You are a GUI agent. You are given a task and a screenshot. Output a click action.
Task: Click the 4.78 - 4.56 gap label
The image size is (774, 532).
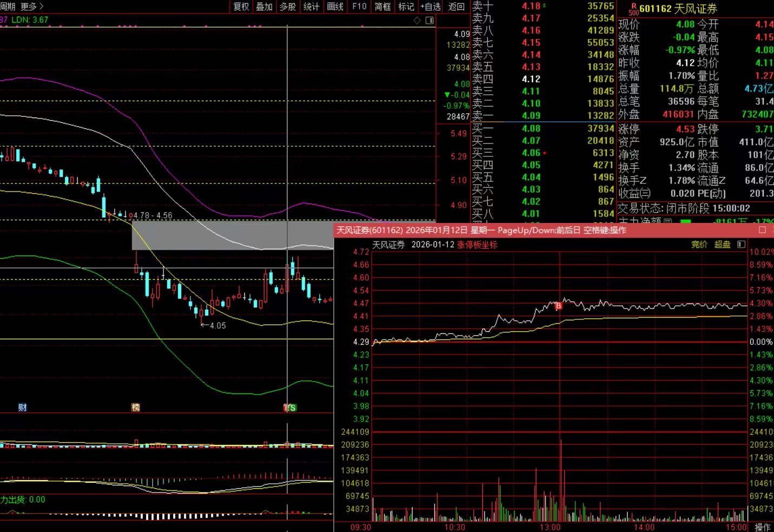click(x=153, y=215)
